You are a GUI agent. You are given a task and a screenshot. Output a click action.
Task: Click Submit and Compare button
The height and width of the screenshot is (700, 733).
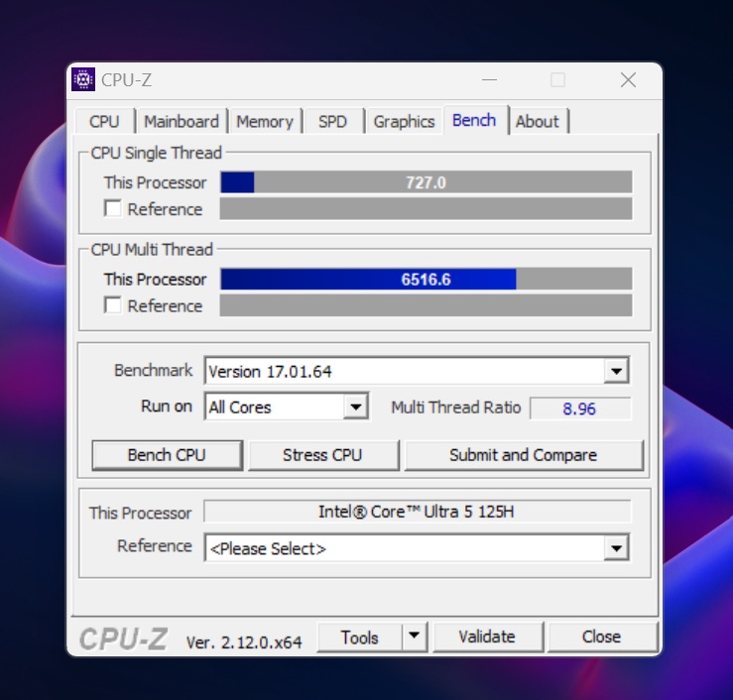[x=523, y=455]
